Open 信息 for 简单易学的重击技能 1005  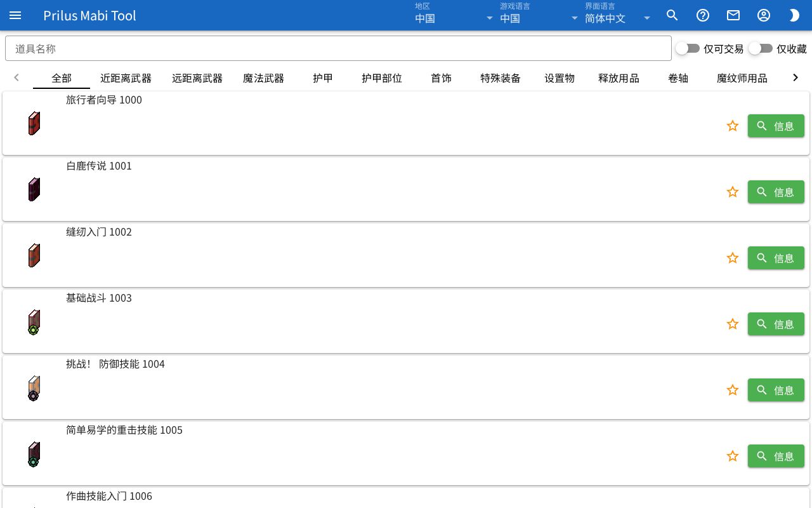(x=776, y=456)
